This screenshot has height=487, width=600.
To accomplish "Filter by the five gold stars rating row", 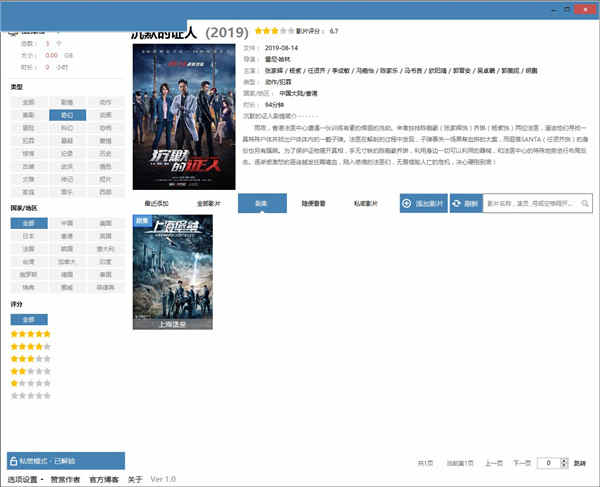I will [31, 334].
